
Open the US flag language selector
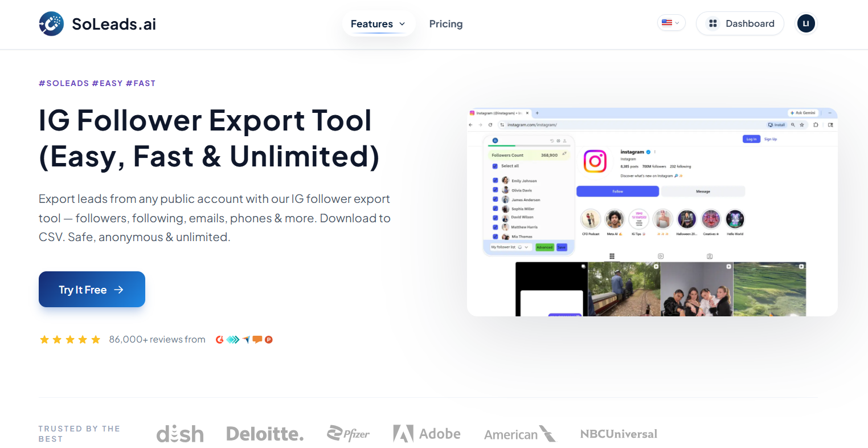(671, 23)
